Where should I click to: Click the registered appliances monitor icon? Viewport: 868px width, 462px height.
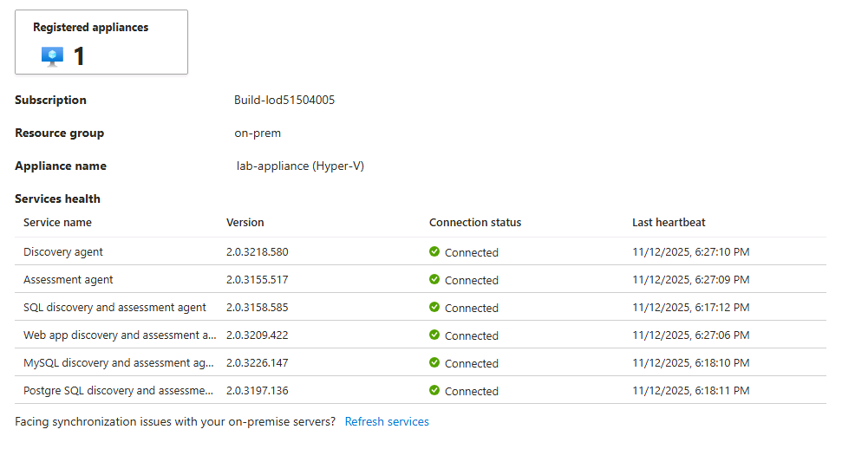pos(53,56)
